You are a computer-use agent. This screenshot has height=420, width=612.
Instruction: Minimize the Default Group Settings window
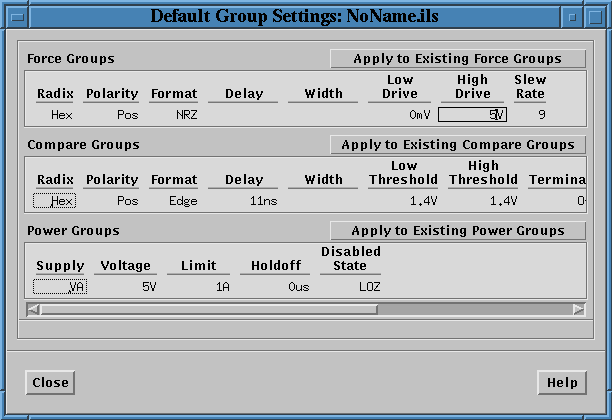(x=572, y=17)
